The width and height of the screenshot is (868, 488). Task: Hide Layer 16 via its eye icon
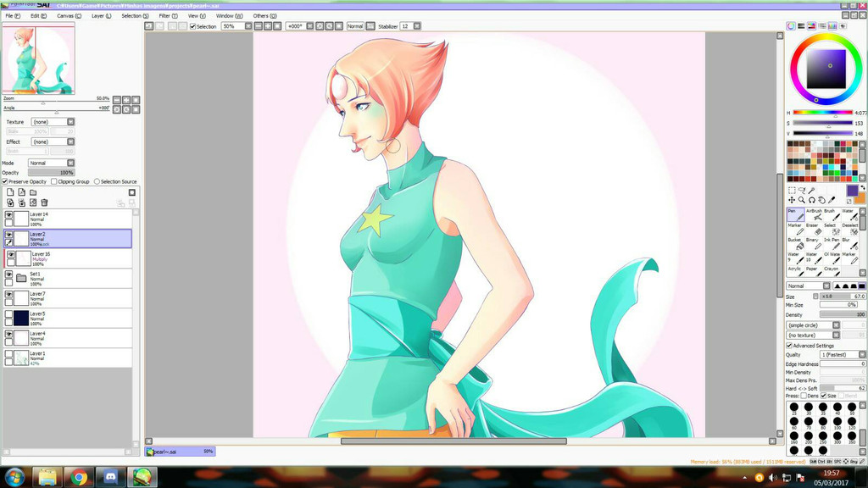(x=11, y=254)
